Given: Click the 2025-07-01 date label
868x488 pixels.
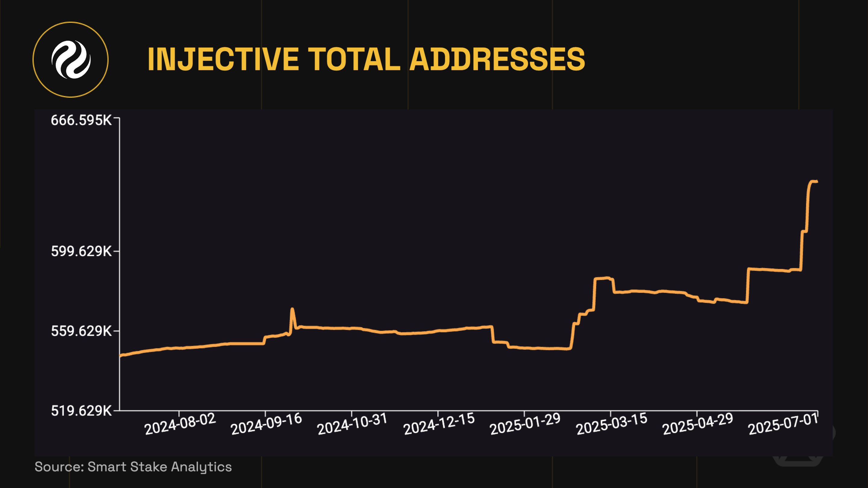Looking at the screenshot, I should pyautogui.click(x=783, y=424).
